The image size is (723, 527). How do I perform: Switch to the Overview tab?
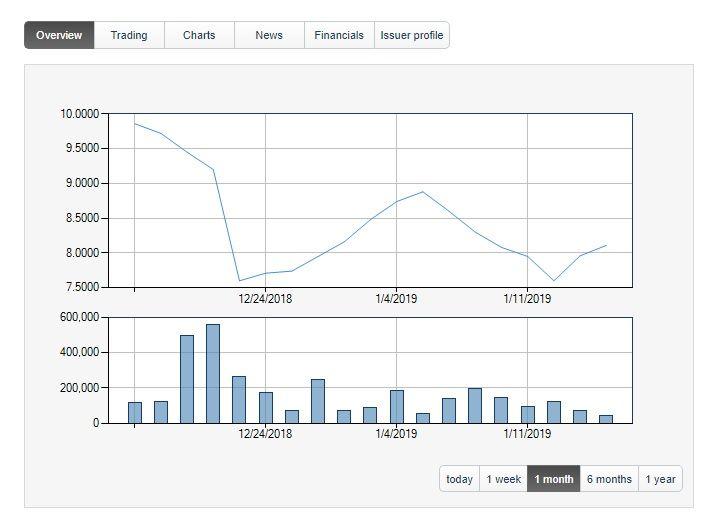click(59, 35)
